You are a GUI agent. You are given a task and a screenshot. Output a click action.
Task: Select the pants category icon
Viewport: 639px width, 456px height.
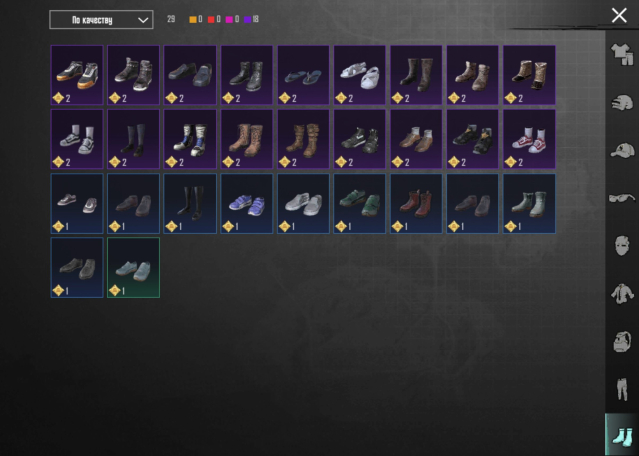(x=622, y=389)
